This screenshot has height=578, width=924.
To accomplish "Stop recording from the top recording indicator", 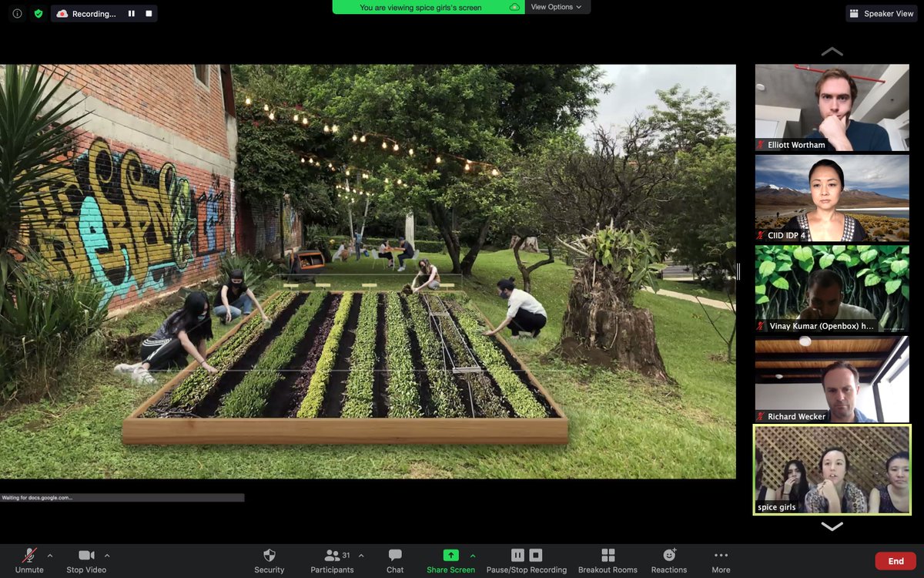I will (x=149, y=13).
